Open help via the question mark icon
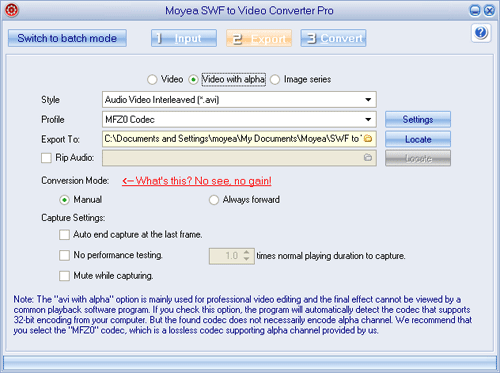This screenshot has height=373, width=500. tap(481, 33)
